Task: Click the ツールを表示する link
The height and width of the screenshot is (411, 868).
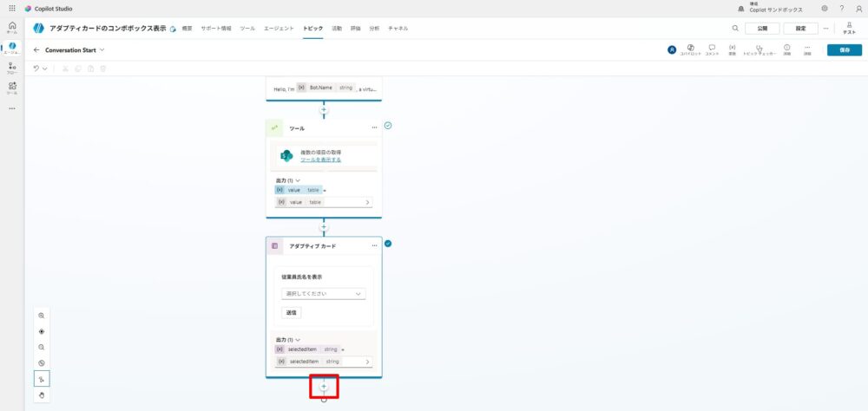Action: coord(320,160)
